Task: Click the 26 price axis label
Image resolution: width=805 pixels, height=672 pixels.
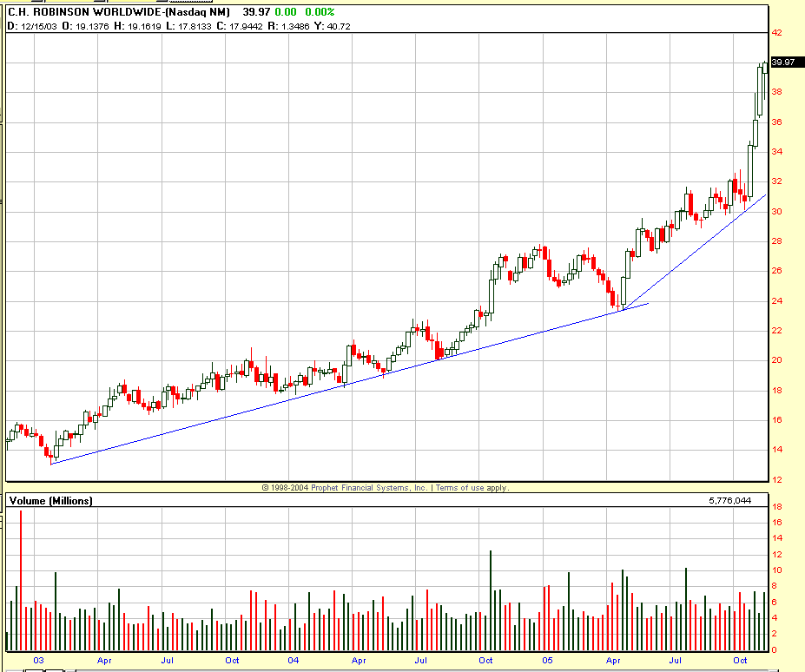Action: (x=776, y=271)
